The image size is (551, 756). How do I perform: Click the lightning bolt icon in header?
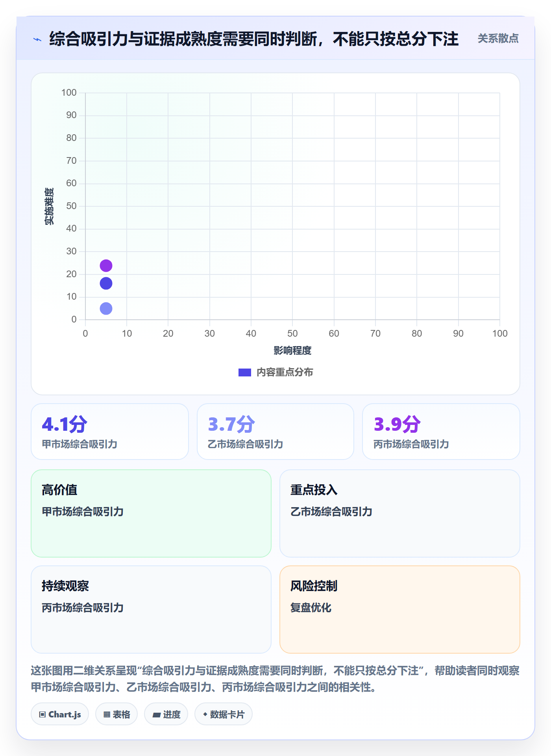pyautogui.click(x=37, y=39)
